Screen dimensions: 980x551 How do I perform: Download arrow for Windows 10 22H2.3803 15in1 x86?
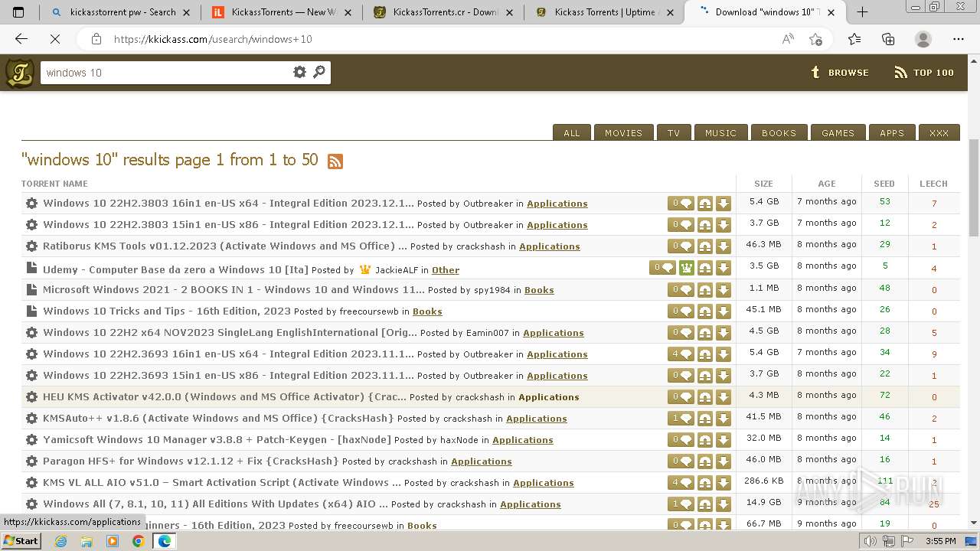[724, 225]
